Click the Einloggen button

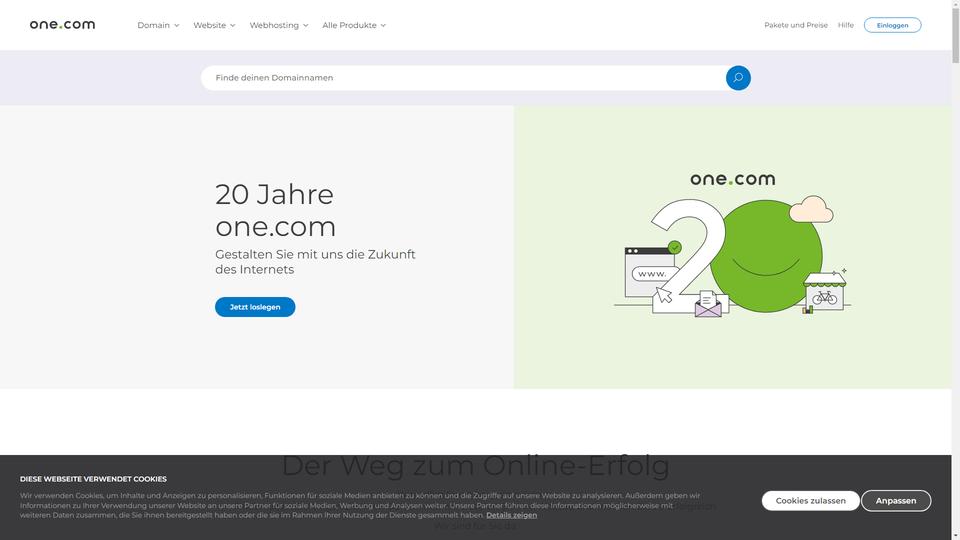pos(892,25)
